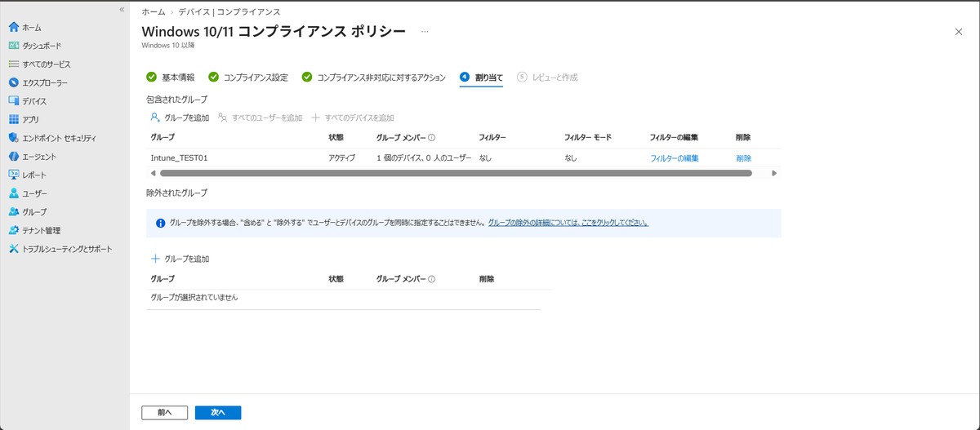Click the Home (ホーム) sidebar icon
Screen dimensions: 980x430
point(14,27)
